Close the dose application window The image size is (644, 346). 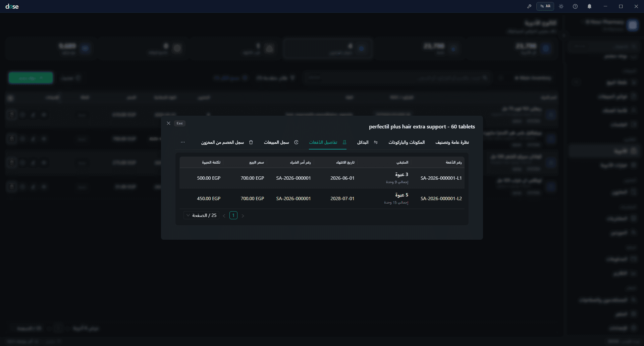(x=636, y=6)
